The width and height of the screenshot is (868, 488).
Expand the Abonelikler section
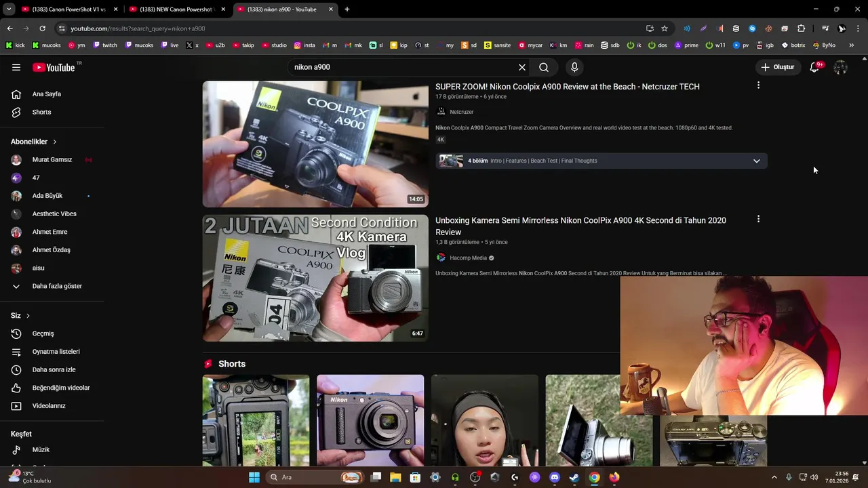tap(34, 142)
